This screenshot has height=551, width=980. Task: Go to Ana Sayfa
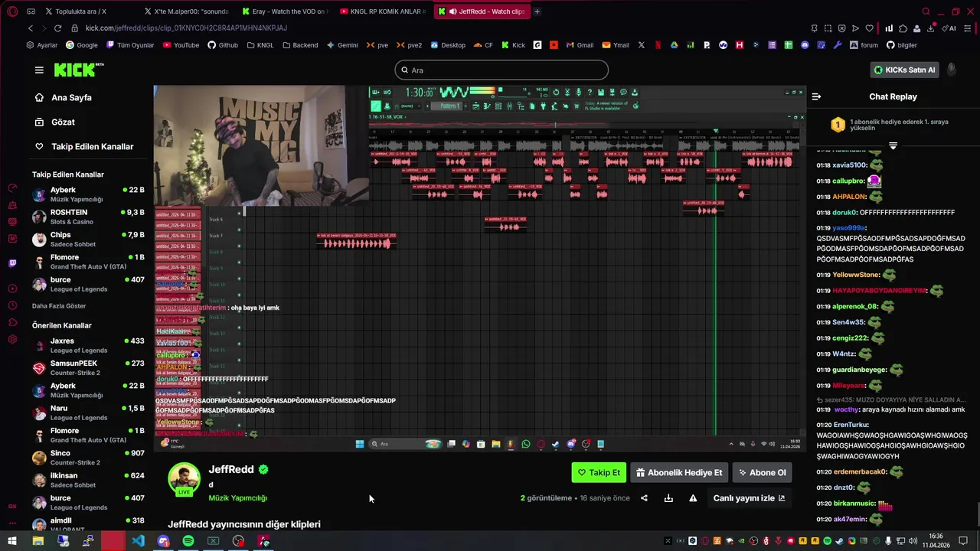click(63, 97)
